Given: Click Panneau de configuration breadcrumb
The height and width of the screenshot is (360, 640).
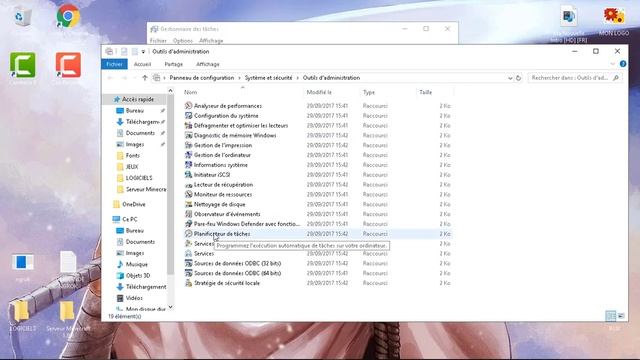Looking at the screenshot, I should tap(202, 78).
